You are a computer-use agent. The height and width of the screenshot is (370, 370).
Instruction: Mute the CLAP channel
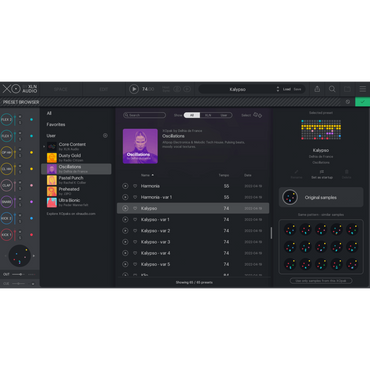pyautogui.click(x=20, y=183)
